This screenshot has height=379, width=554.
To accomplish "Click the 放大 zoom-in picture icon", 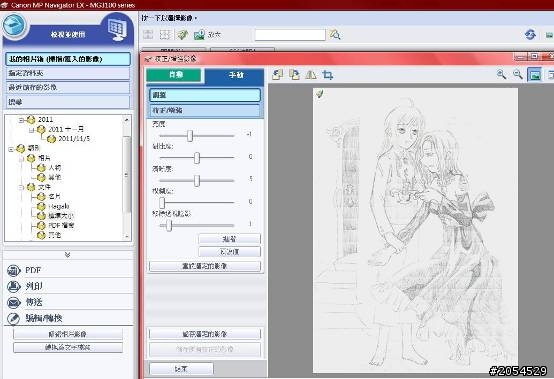I will (x=199, y=35).
